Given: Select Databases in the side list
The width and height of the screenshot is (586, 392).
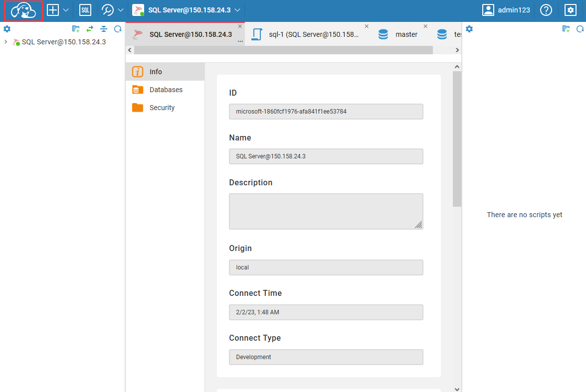Looking at the screenshot, I should 166,90.
